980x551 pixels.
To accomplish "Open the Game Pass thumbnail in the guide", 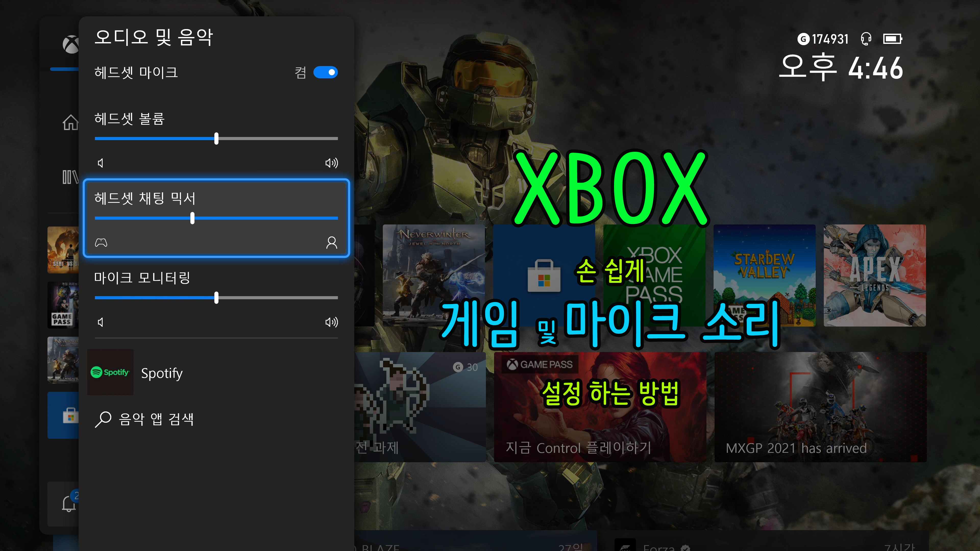I will click(63, 305).
